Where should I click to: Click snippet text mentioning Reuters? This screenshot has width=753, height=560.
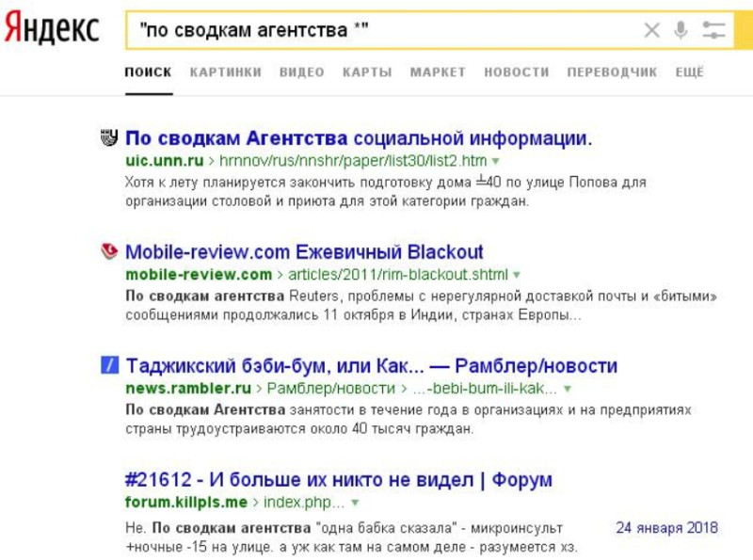tap(421, 306)
